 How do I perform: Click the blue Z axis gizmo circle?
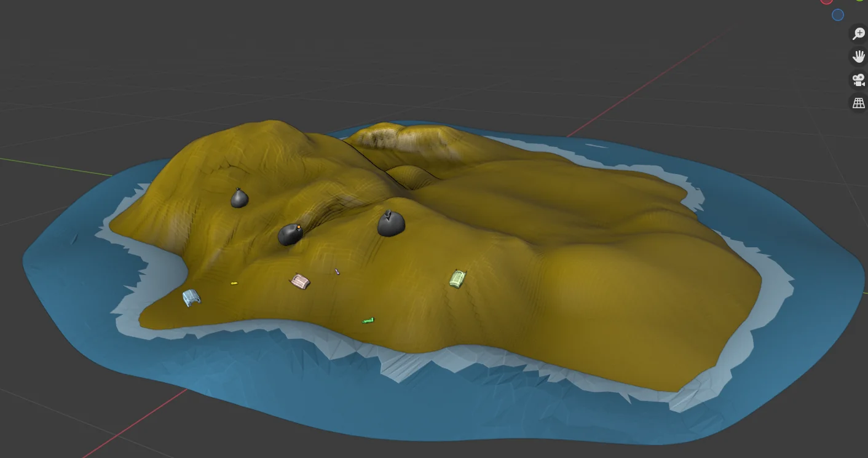point(838,15)
